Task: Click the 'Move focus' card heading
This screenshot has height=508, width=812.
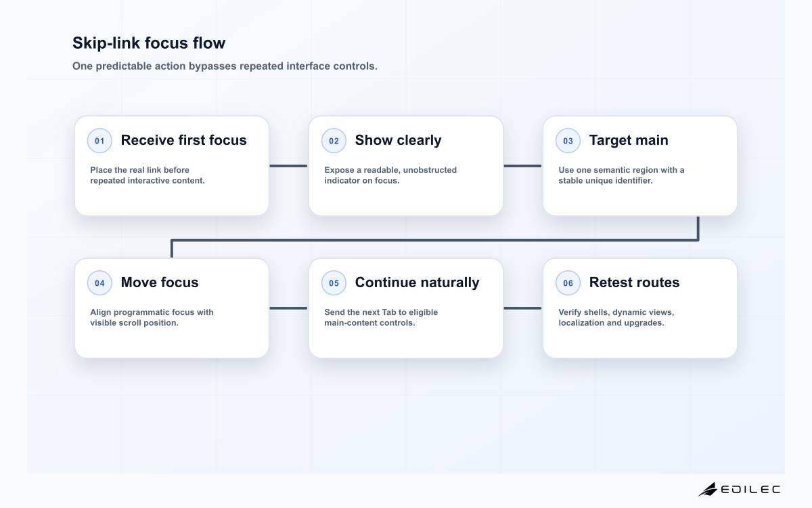Action: tap(160, 282)
